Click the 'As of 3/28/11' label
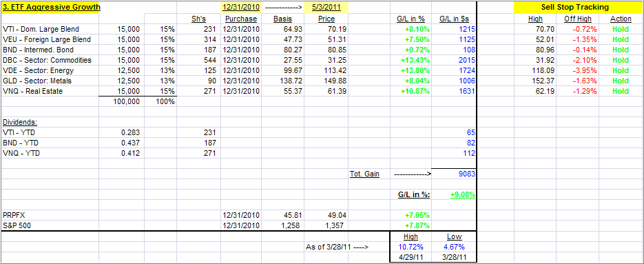Image resolution: width=644 pixels, height=264 pixels. pyautogui.click(x=337, y=247)
